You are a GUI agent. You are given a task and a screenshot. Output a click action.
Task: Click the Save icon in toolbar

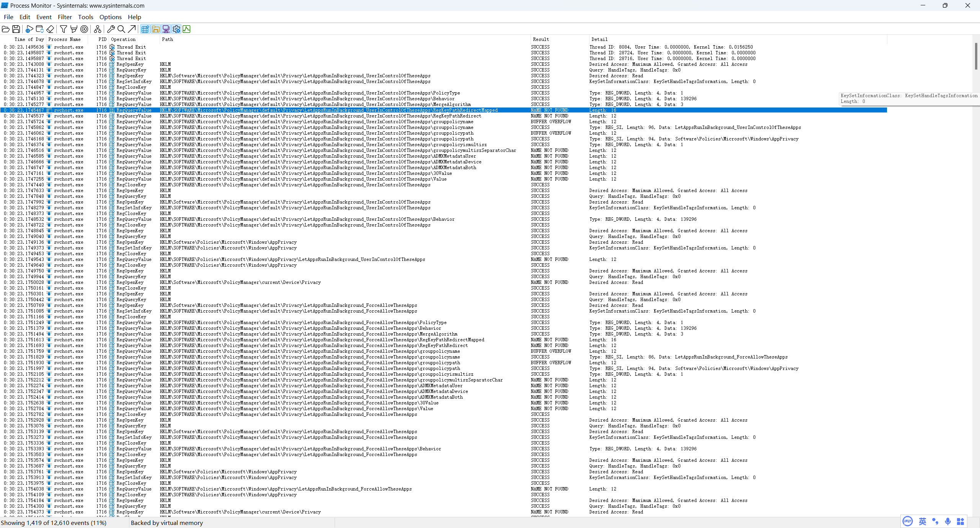point(16,29)
